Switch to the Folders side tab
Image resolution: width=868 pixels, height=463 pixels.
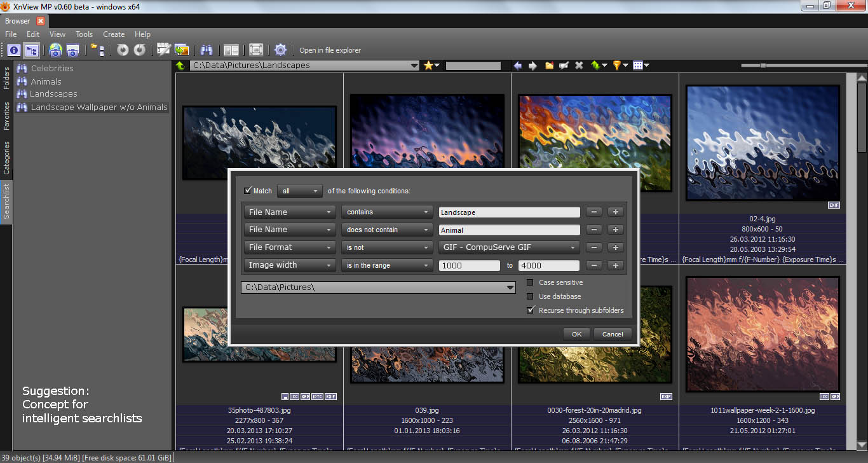(x=6, y=79)
